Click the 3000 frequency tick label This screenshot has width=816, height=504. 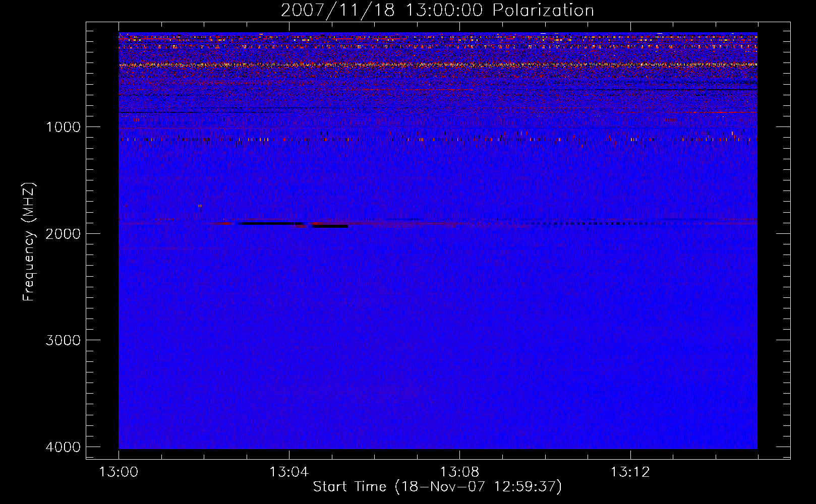click(63, 340)
